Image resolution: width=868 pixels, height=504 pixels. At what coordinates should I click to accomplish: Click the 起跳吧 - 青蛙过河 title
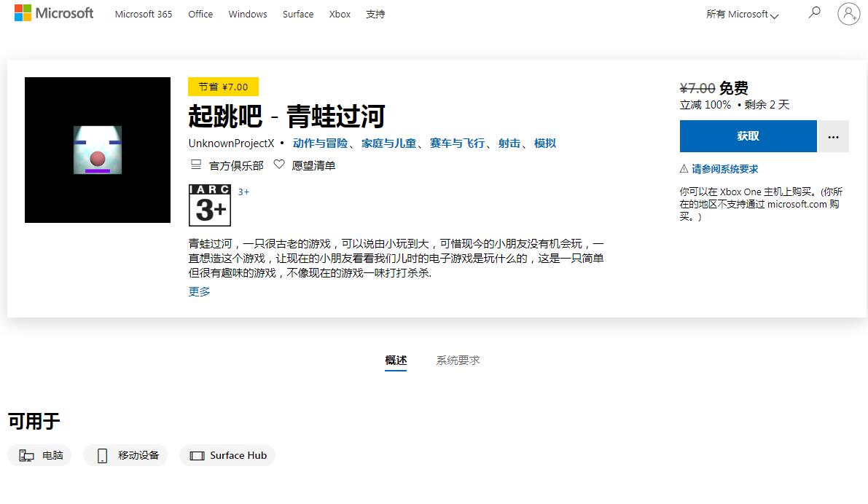click(286, 117)
